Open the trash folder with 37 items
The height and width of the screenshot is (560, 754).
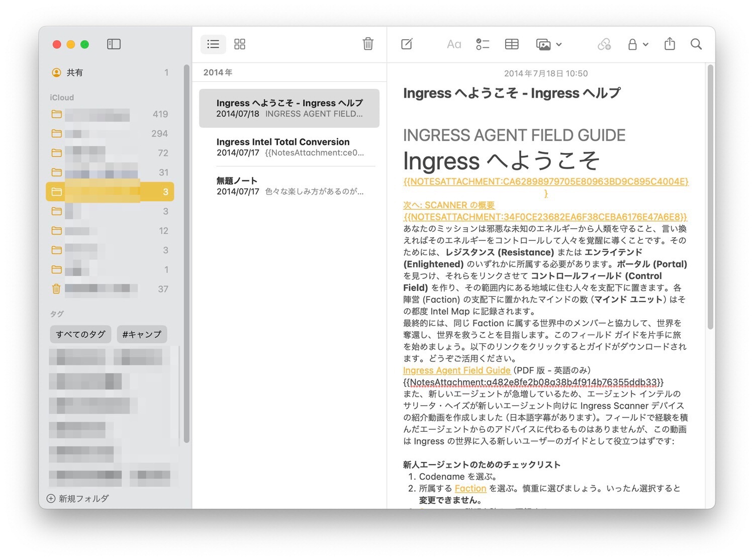tap(110, 289)
